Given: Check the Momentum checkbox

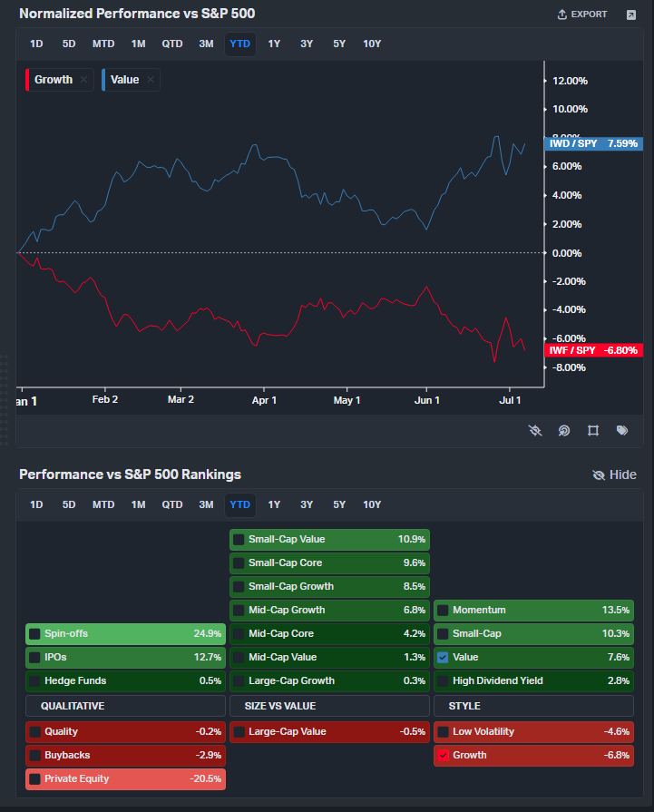Looking at the screenshot, I should coord(443,610).
